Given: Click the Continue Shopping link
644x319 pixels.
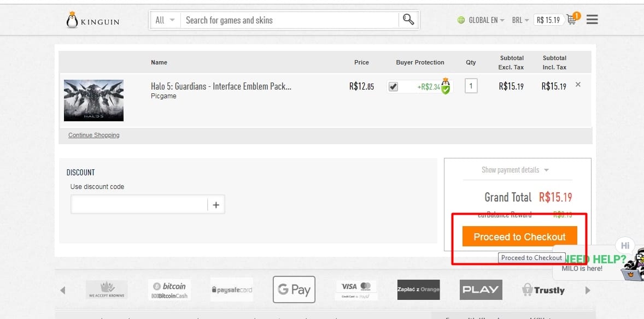Looking at the screenshot, I should click(93, 135).
